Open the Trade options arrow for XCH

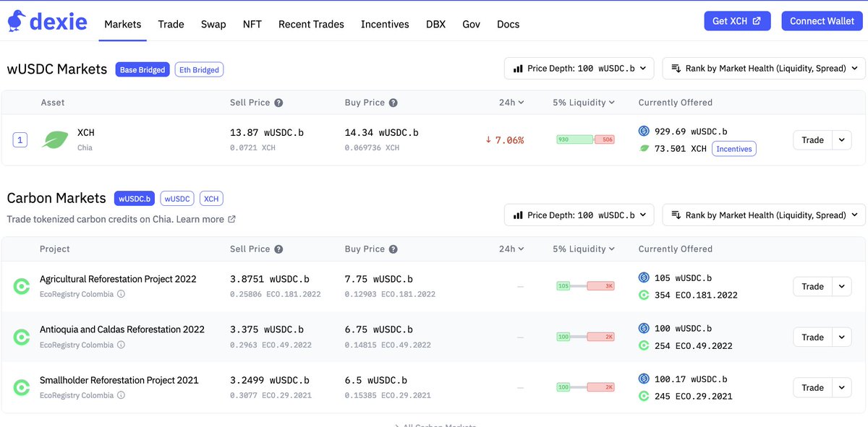842,140
